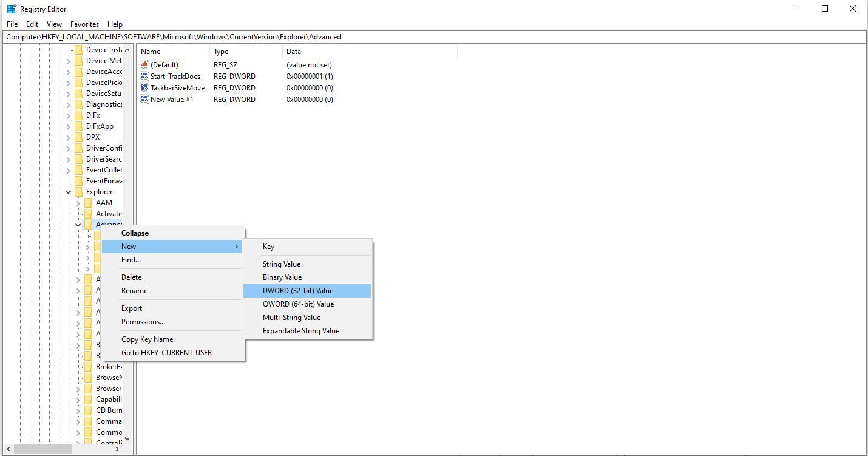Sort values by the Type column header

246,52
